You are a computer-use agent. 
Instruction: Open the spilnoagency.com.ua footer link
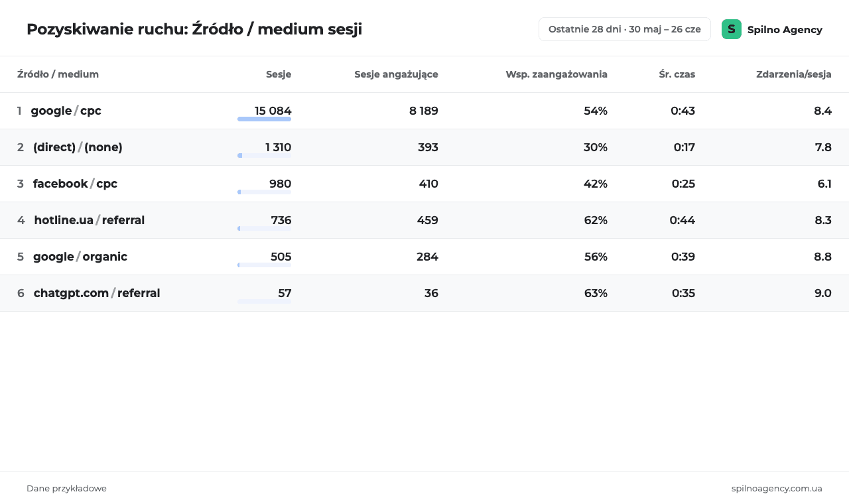coord(777,489)
